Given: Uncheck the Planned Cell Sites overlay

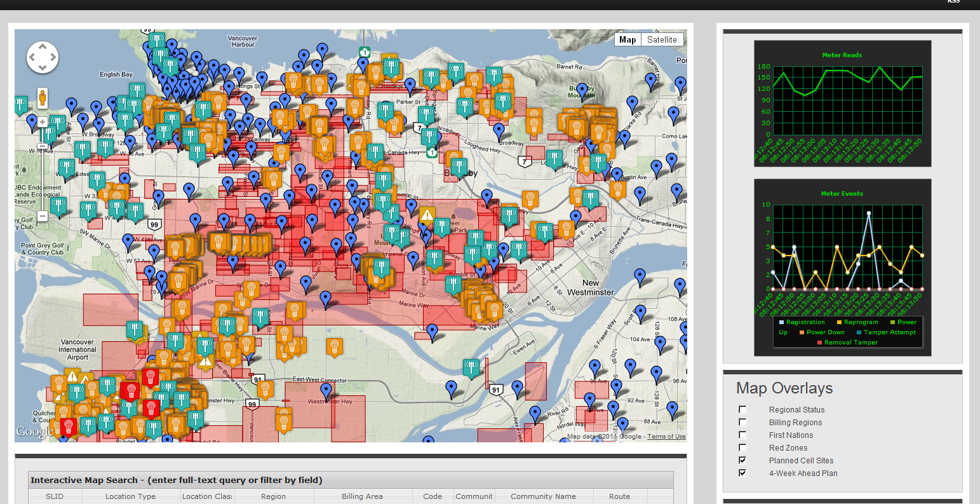Looking at the screenshot, I should click(x=742, y=460).
